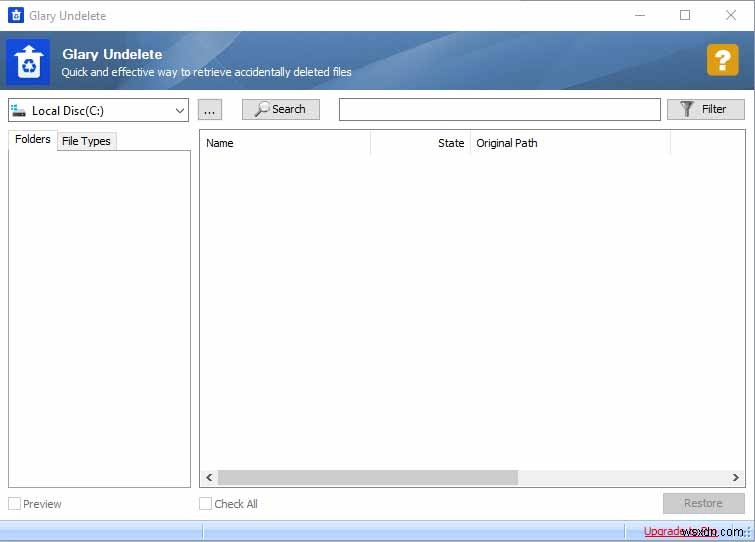Screen dimensions: 755x542
Task: Click the horizontal scrollbar thumb
Action: coord(368,477)
